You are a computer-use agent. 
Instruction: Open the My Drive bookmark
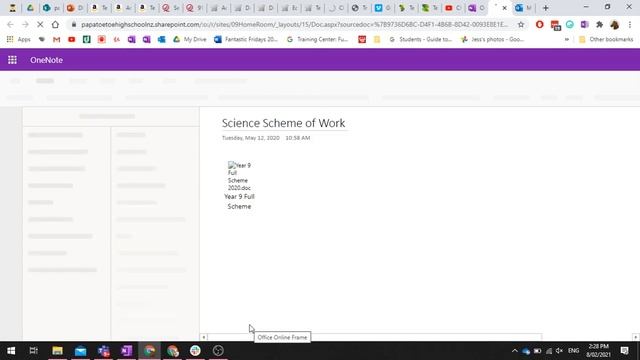(x=190, y=40)
